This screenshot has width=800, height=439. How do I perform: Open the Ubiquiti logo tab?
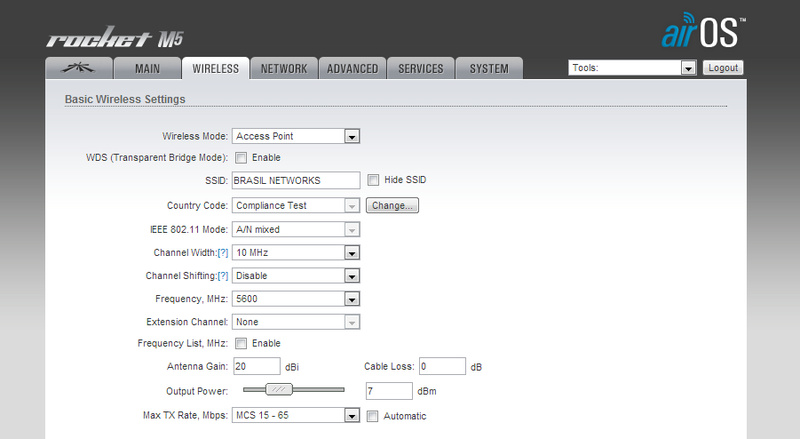[x=79, y=68]
